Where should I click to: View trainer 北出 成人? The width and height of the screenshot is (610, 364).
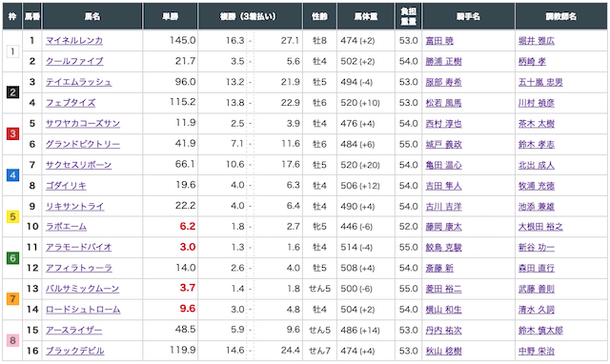[x=537, y=165]
